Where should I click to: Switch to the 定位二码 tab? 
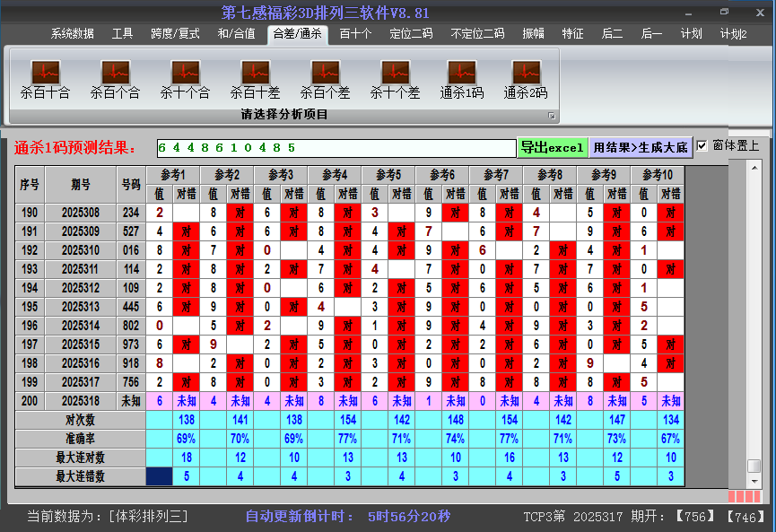point(411,34)
